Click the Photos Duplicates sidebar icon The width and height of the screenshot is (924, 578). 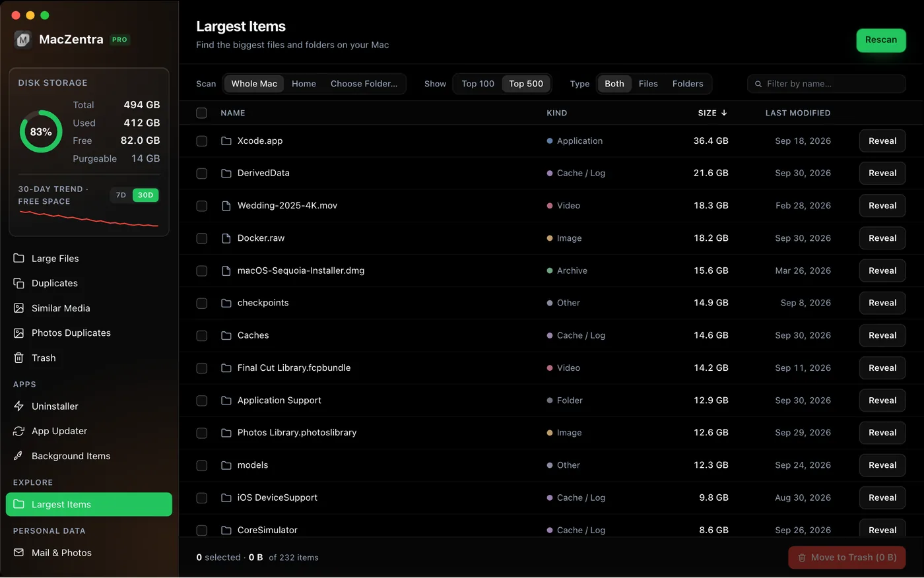pyautogui.click(x=18, y=333)
